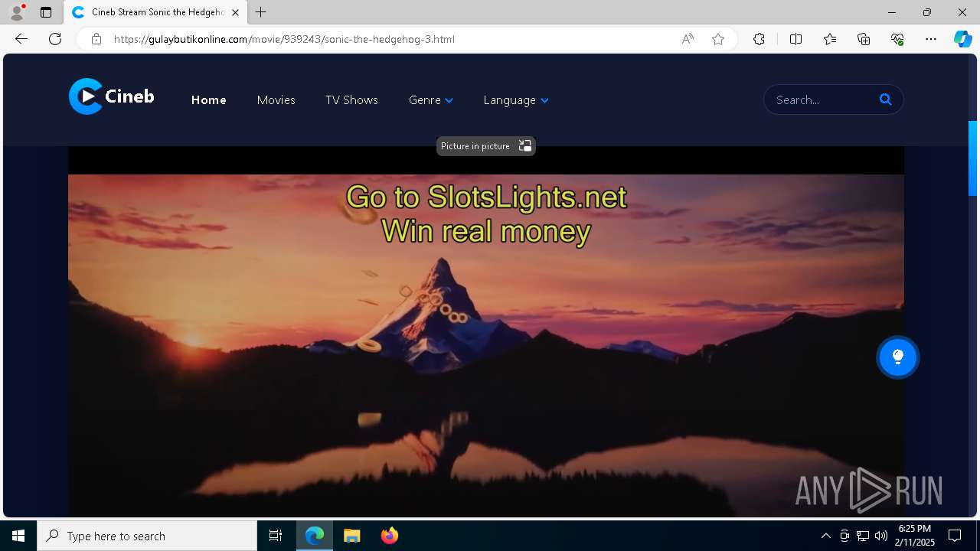
Task: Launch Firefox from taskbar
Action: (389, 536)
